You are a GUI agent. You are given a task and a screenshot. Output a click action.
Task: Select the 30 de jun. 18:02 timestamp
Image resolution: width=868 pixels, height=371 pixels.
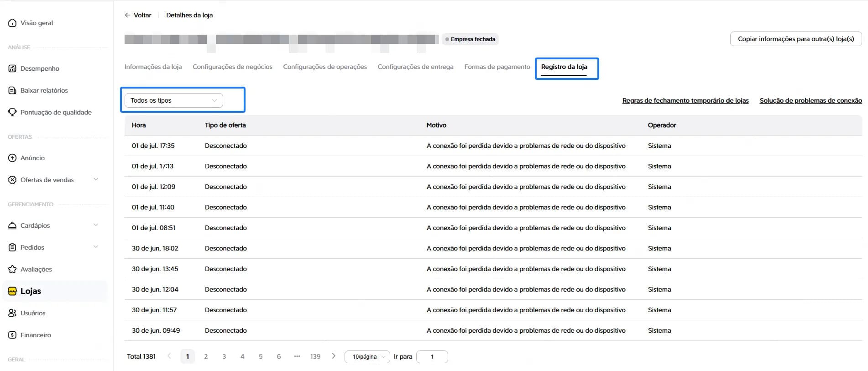tap(155, 248)
